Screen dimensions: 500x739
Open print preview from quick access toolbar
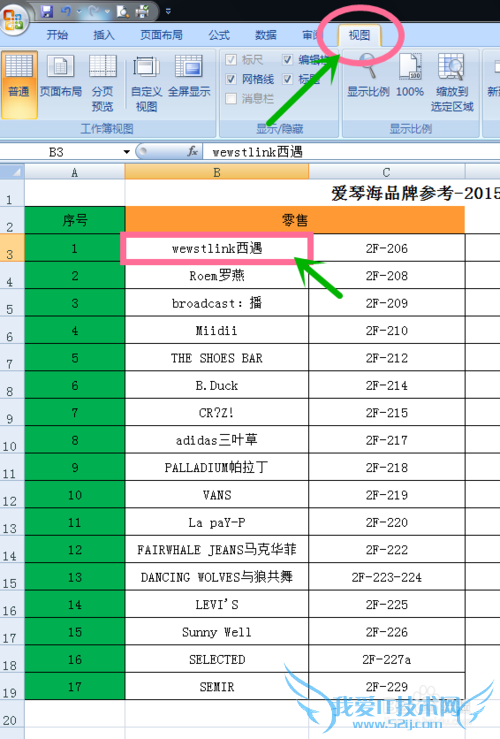(122, 11)
